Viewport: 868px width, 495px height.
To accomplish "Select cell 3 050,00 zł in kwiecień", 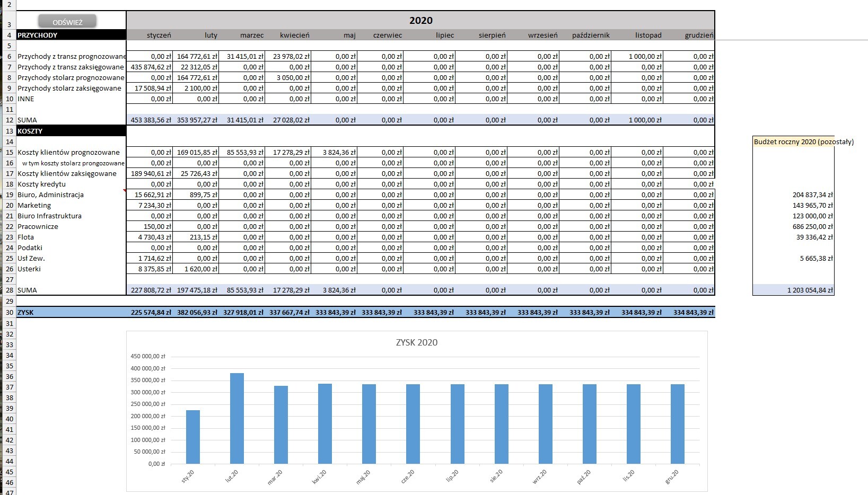I will tap(288, 78).
